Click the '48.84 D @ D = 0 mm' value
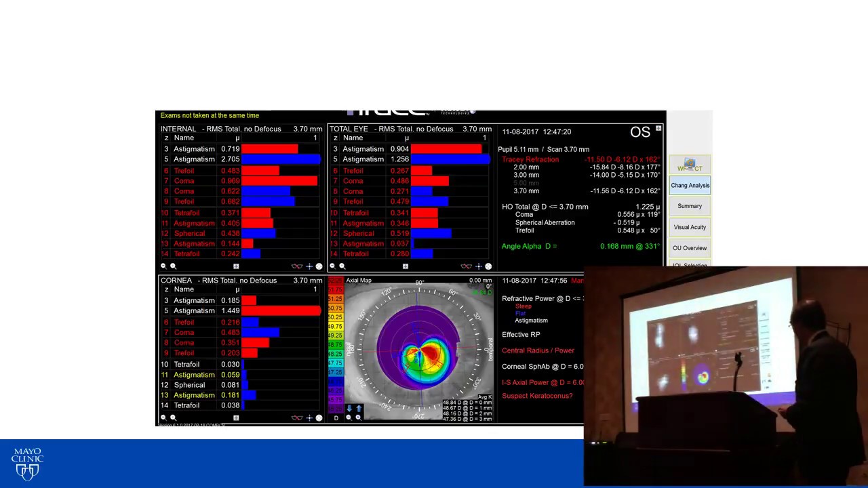Screen dimensions: 868x488 pos(467,403)
